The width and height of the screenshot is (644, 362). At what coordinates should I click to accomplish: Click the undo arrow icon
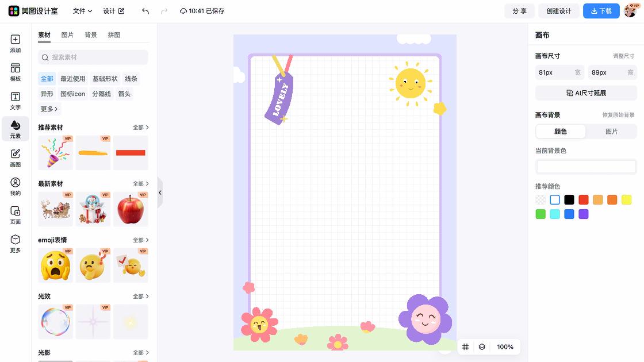145,11
